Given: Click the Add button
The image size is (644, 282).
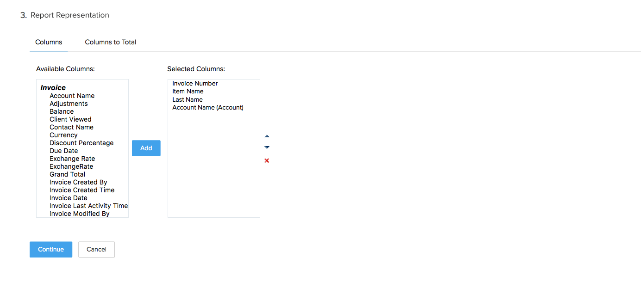Looking at the screenshot, I should [146, 148].
